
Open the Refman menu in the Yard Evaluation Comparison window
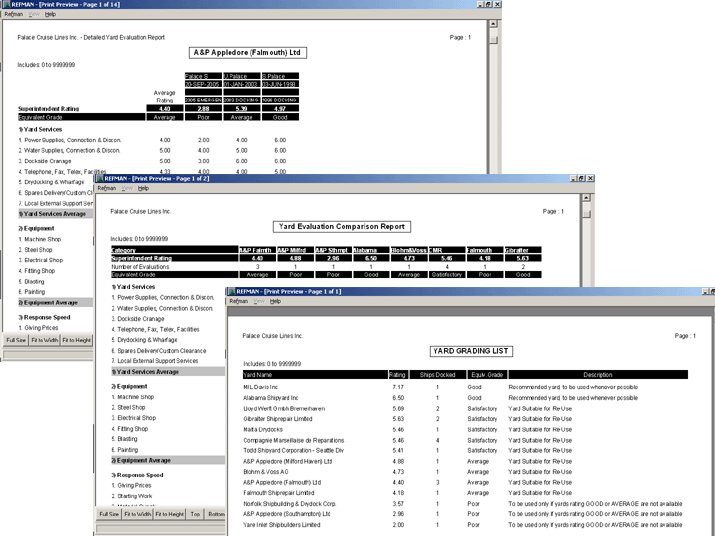coord(105,188)
